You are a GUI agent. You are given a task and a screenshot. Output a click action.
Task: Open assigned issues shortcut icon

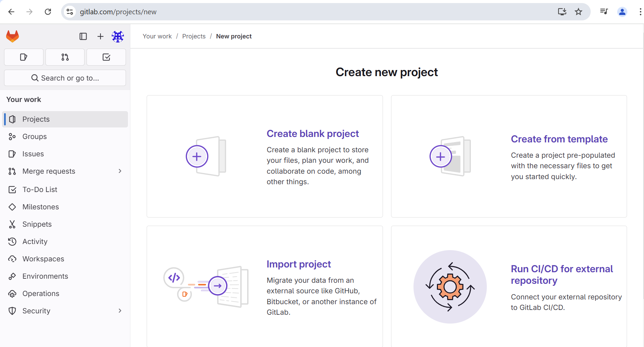pyautogui.click(x=24, y=57)
